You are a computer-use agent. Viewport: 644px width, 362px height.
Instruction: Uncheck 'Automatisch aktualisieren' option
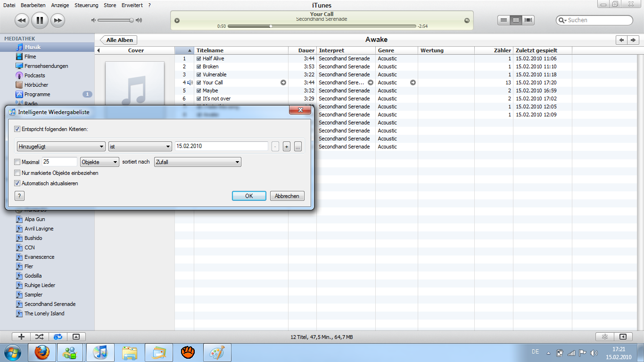[x=17, y=183]
